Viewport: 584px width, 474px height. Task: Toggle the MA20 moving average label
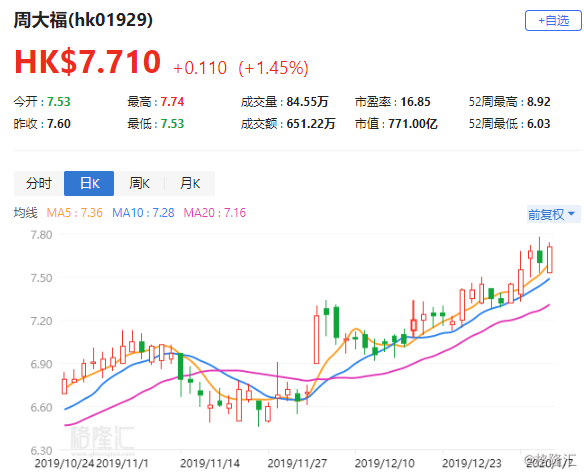[215, 213]
